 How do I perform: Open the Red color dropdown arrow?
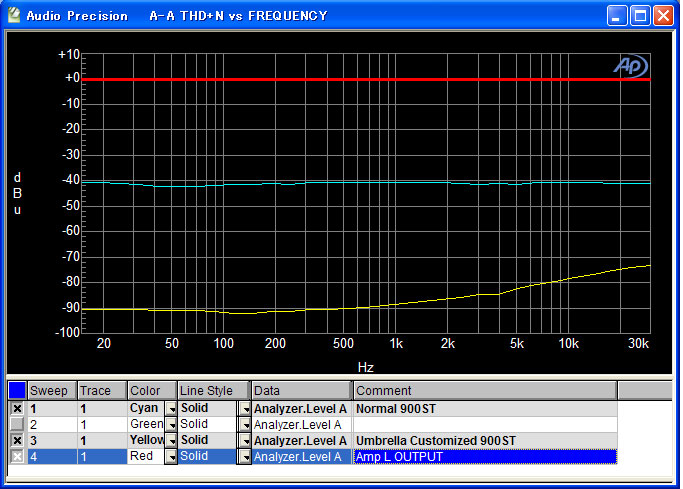tap(171, 457)
